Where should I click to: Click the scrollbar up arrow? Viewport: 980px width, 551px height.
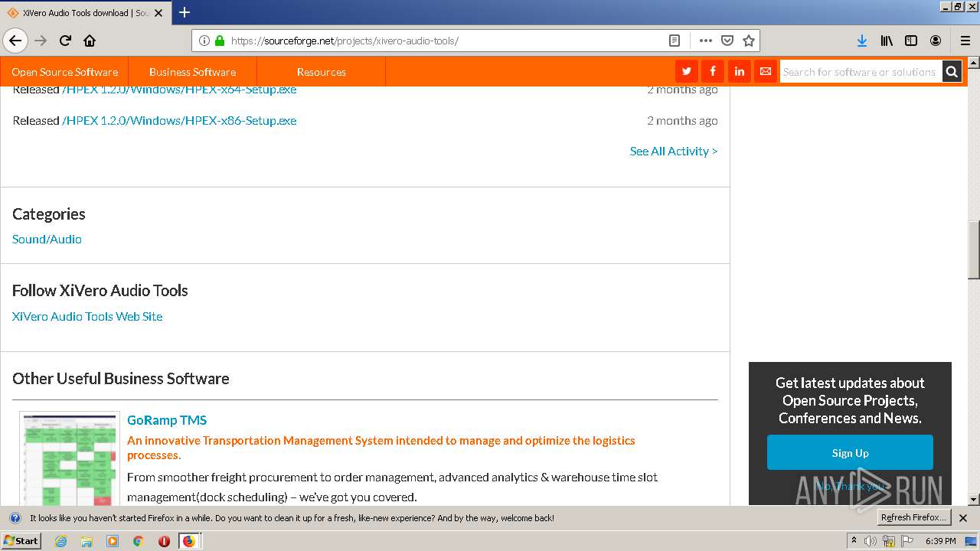(973, 63)
